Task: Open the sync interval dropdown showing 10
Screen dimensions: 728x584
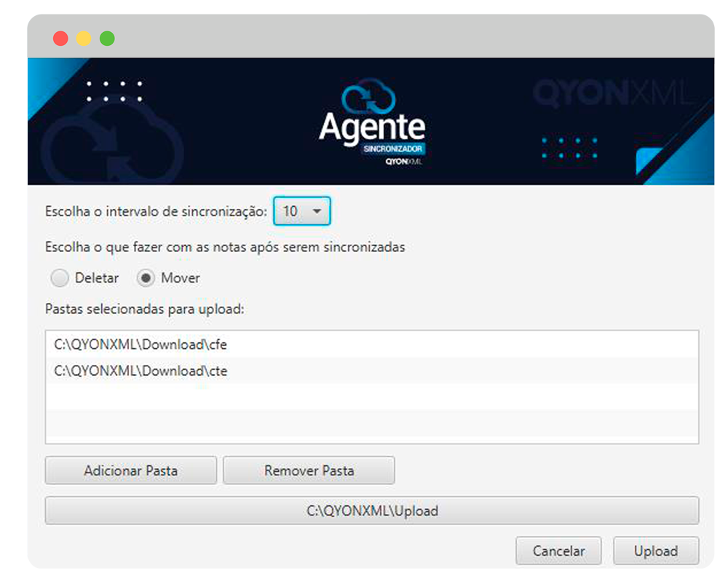Action: (301, 211)
